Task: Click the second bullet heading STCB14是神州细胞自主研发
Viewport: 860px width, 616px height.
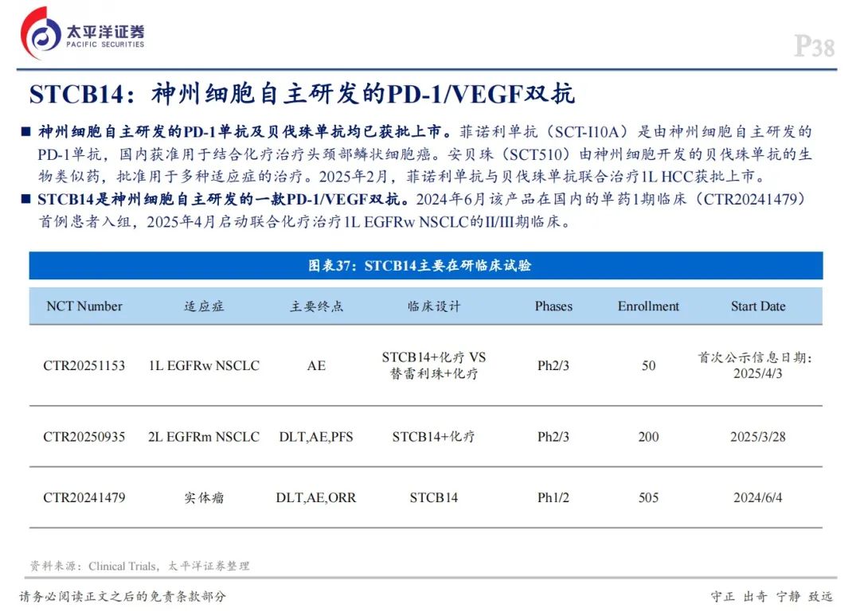Action: (x=224, y=199)
